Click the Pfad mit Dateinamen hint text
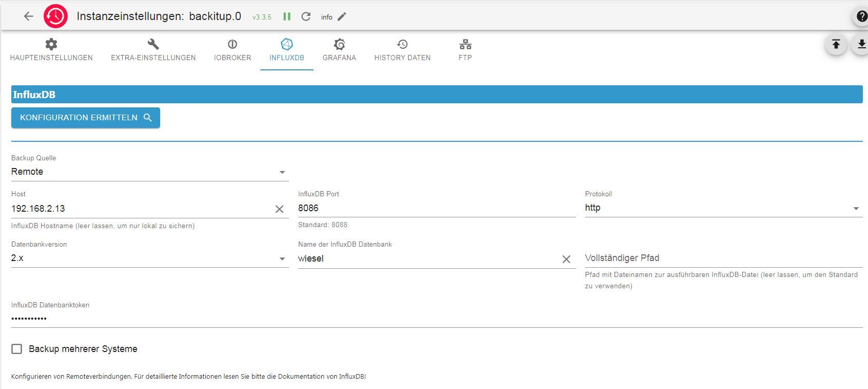The height and width of the screenshot is (389, 868). 721,280
